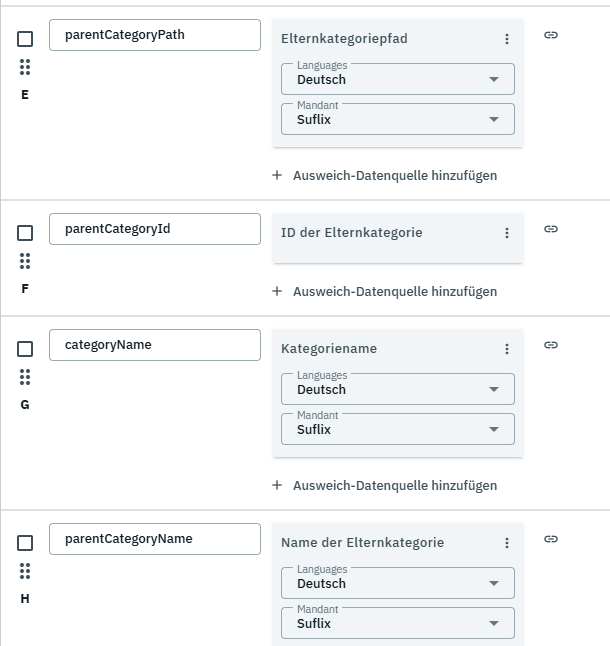The image size is (610, 646).
Task: Expand Mandant dropdown under Elternkategoriepfad
Action: [398, 119]
